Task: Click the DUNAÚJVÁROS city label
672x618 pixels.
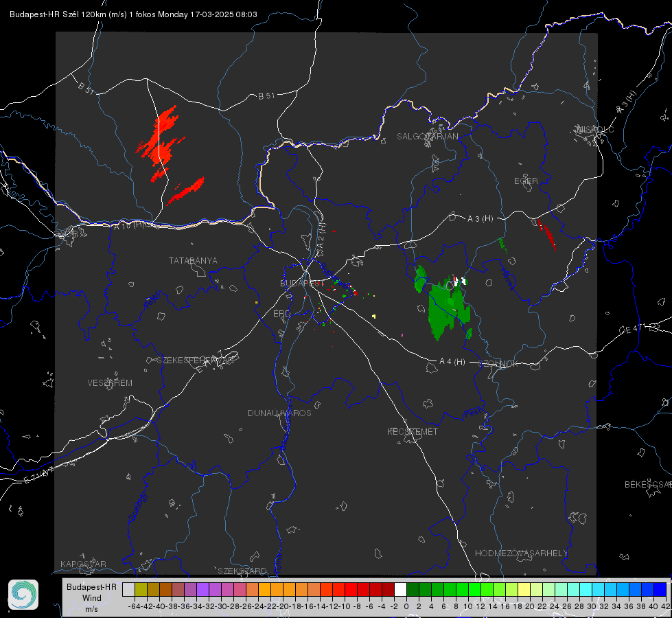Action: (279, 413)
